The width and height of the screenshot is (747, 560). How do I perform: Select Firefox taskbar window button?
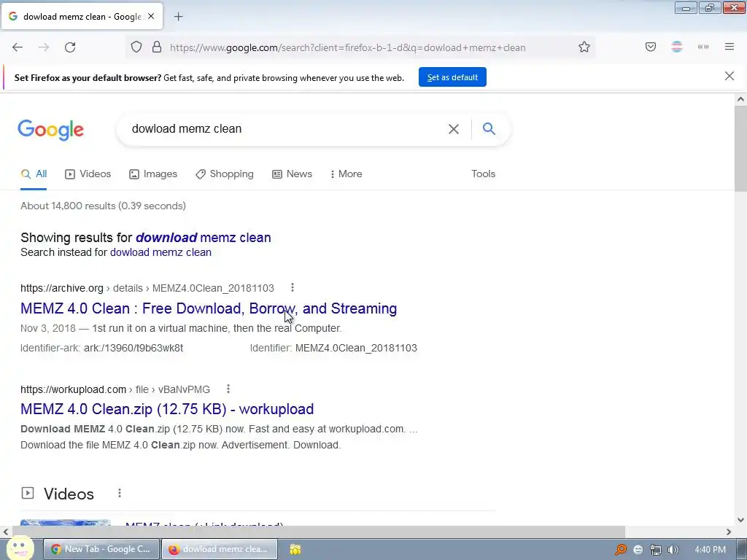click(220, 549)
